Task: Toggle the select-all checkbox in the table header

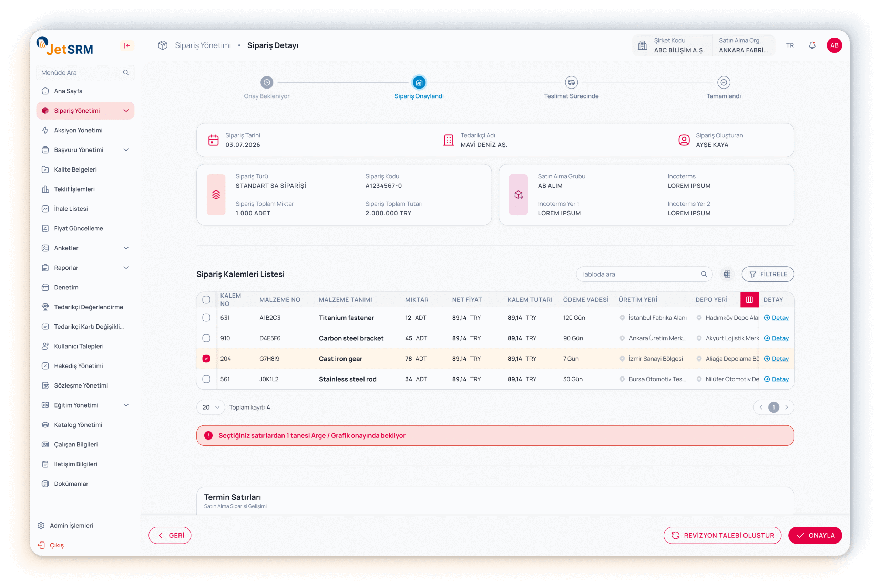Action: [x=206, y=300]
